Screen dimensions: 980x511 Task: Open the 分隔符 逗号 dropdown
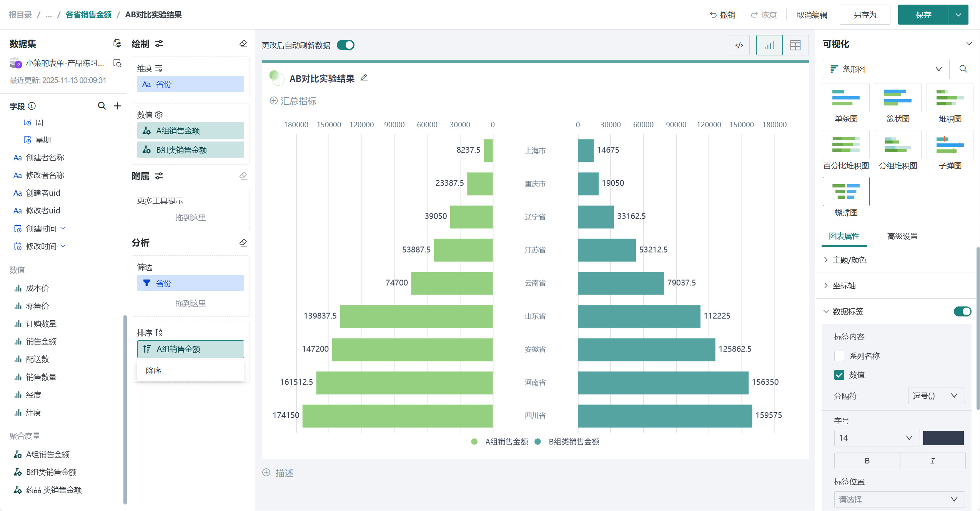tap(936, 396)
